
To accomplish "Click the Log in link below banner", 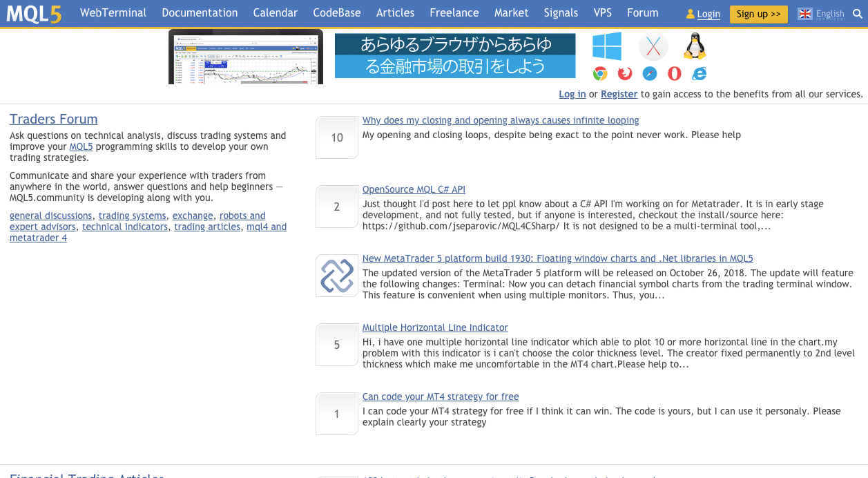I will click(572, 94).
